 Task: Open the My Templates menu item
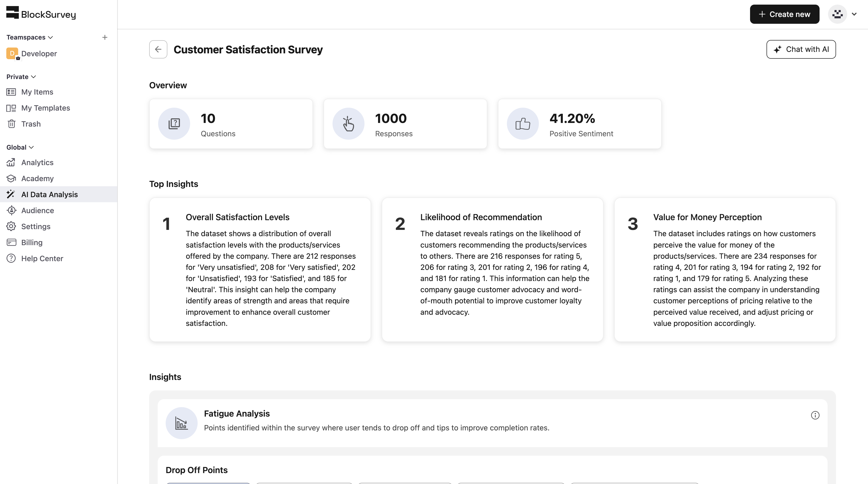[46, 108]
